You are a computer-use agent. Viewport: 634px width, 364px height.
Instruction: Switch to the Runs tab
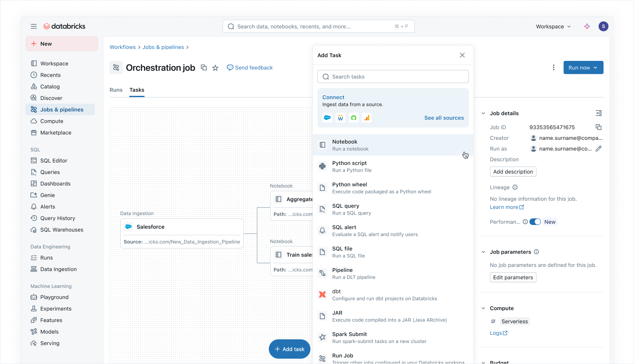[116, 90]
